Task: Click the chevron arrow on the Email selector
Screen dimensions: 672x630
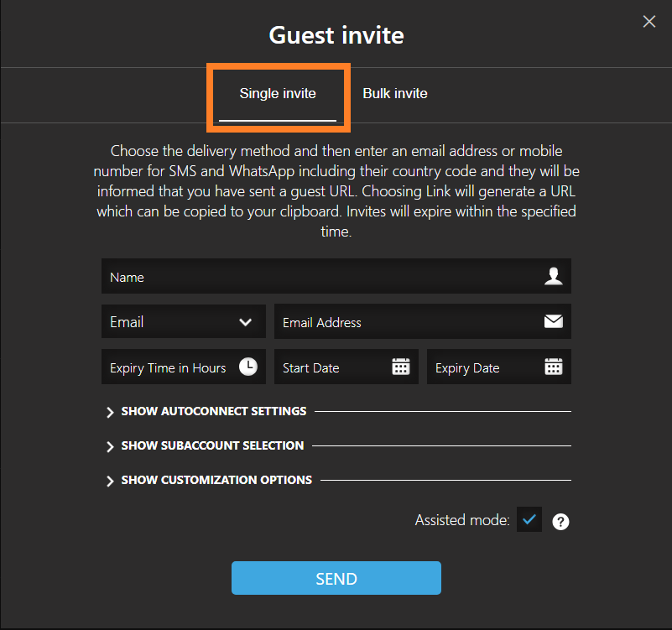Action: (245, 321)
